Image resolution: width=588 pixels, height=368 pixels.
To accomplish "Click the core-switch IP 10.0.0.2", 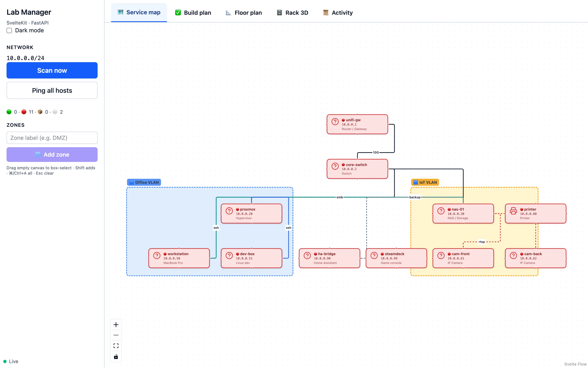I will pyautogui.click(x=349, y=169).
